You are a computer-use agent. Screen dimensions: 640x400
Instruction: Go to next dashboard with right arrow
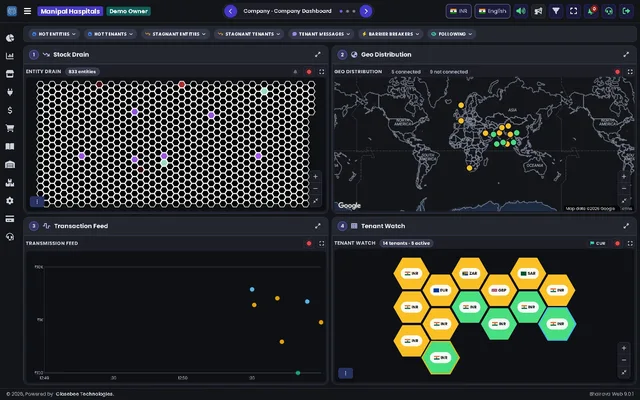[x=366, y=11]
